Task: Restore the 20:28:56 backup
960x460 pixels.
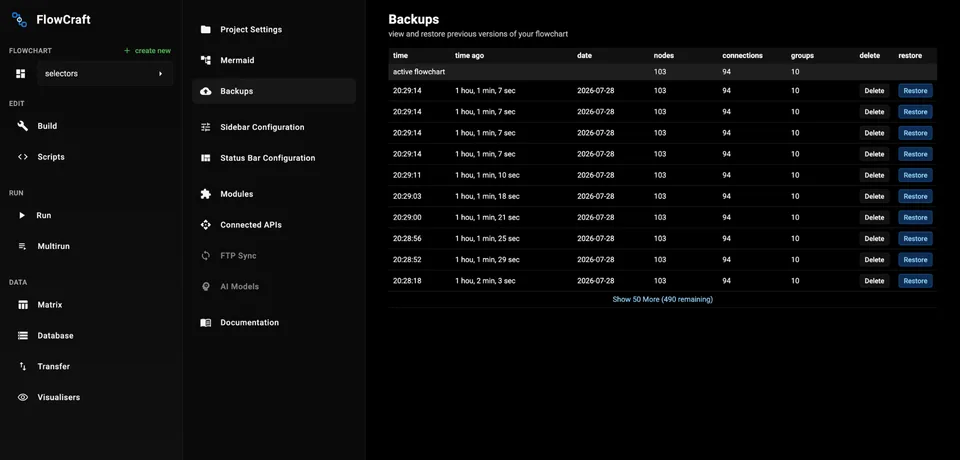Action: point(915,238)
